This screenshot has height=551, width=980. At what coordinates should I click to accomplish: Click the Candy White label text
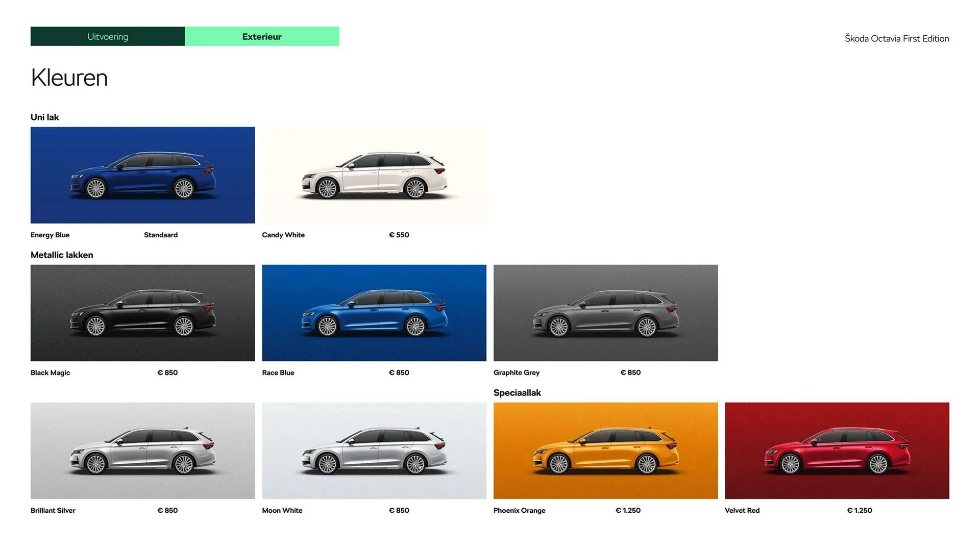283,235
